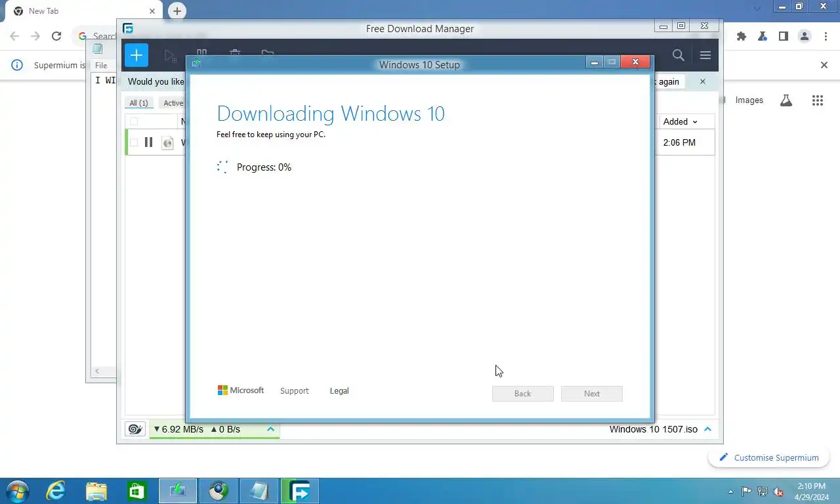This screenshot has height=504, width=840.
Task: Open browser extensions puzzle icon
Action: click(x=742, y=37)
